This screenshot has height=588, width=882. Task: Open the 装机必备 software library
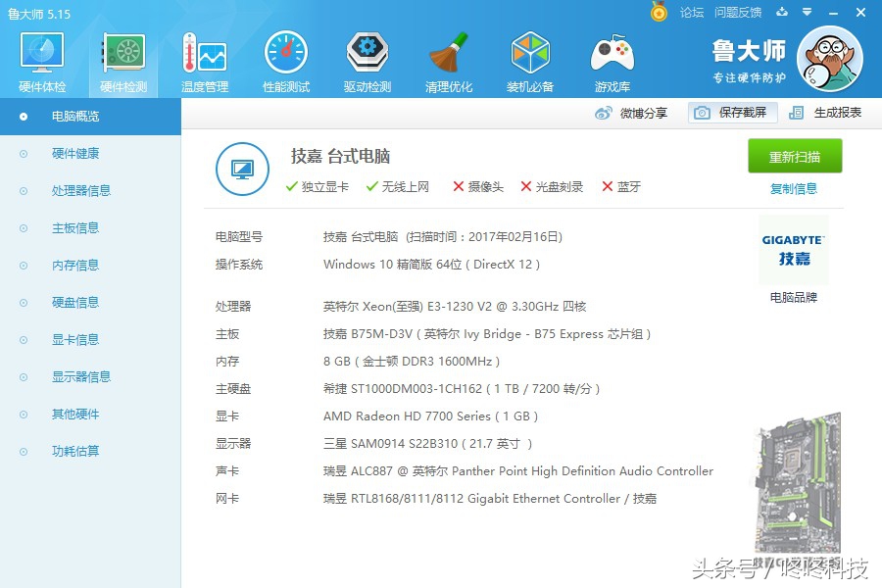(x=529, y=59)
